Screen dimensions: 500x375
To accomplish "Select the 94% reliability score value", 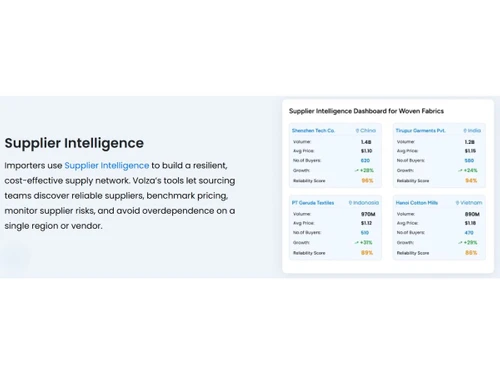I will tap(471, 181).
